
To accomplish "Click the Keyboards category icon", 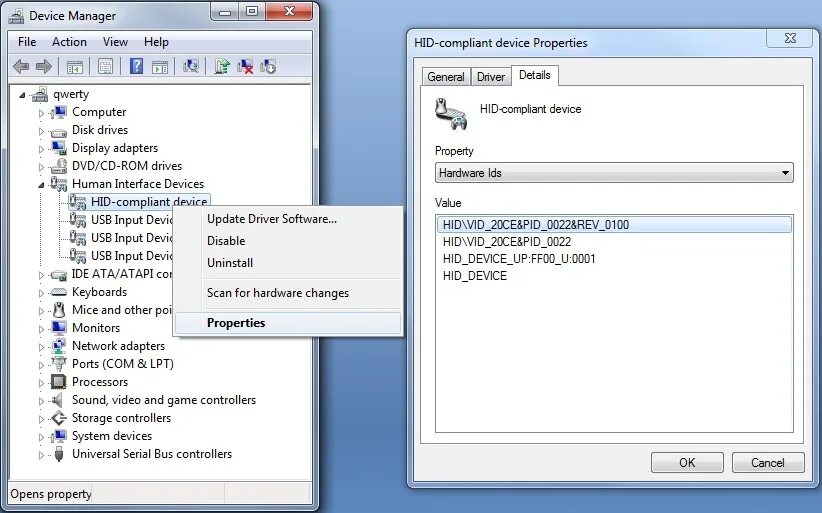I will click(x=59, y=292).
